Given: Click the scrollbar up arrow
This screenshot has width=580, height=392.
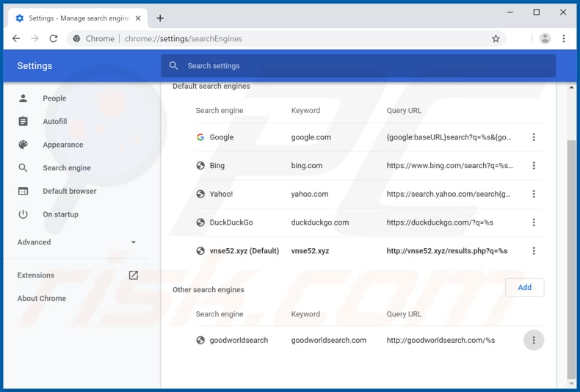Looking at the screenshot, I should pos(571,87).
